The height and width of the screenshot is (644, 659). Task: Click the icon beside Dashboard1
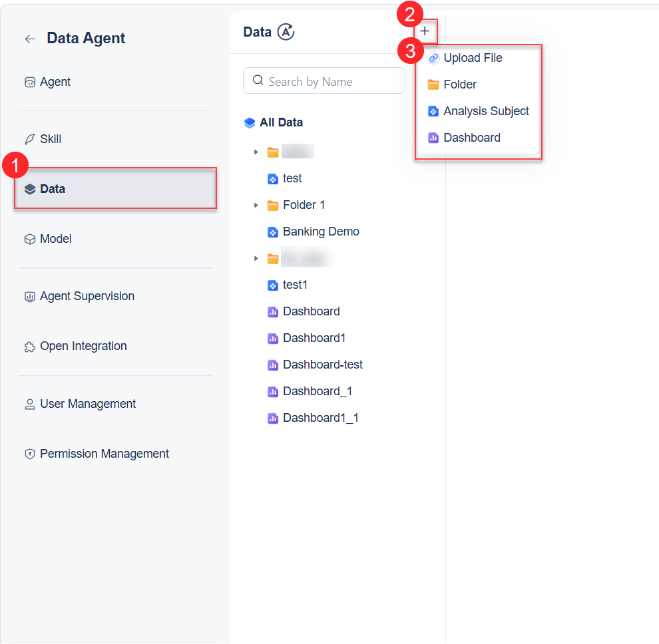point(273,339)
